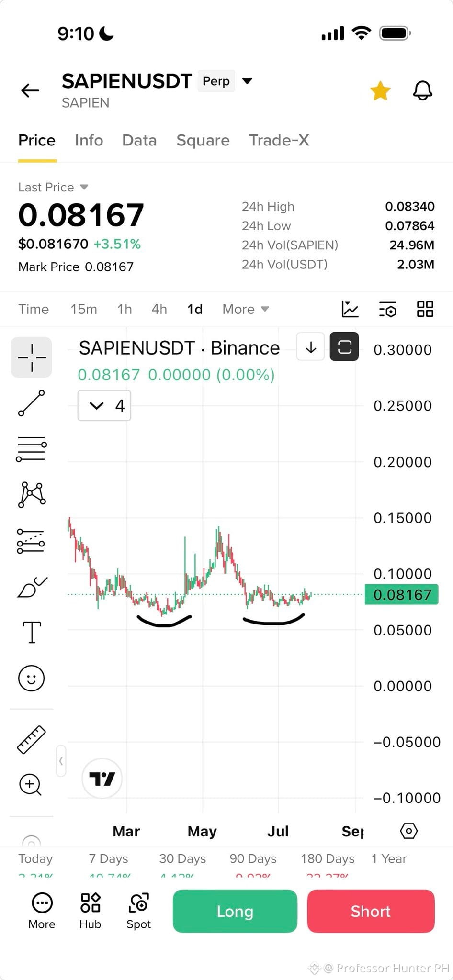This screenshot has height=980, width=453.
Task: Open the More menu at bottom
Action: 42,911
